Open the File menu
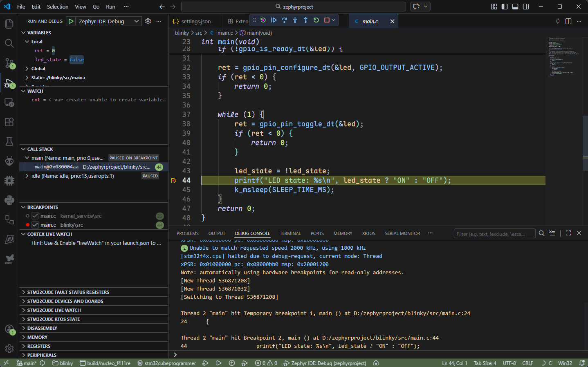588x367 pixels. (21, 7)
